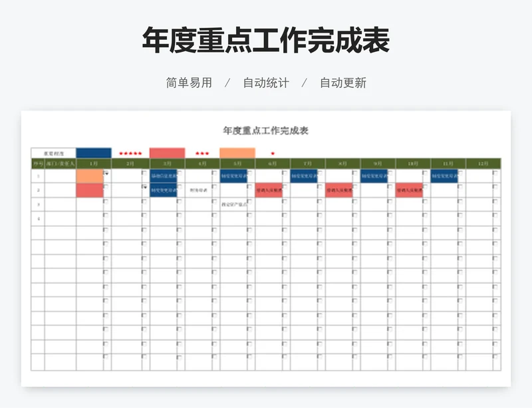This screenshot has width=532, height=408.
Task: Click the 2月 column header
Action: coord(130,164)
